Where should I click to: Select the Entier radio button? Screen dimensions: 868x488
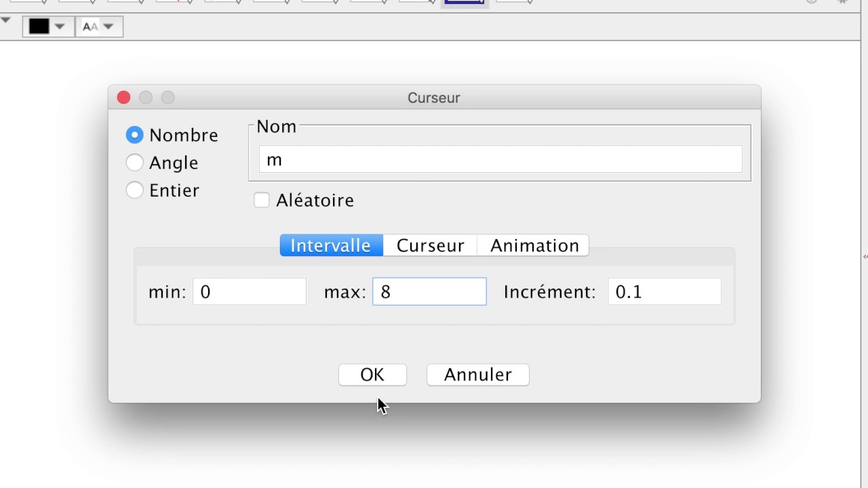click(x=135, y=190)
